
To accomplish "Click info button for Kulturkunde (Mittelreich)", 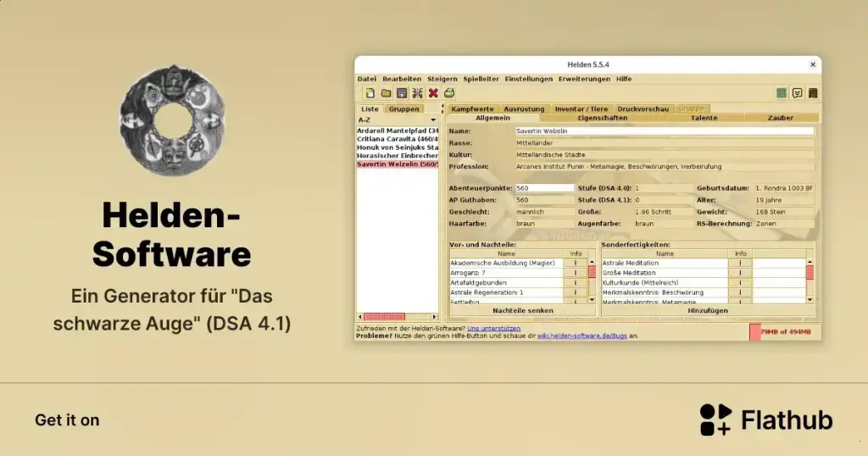I will pos(740,282).
